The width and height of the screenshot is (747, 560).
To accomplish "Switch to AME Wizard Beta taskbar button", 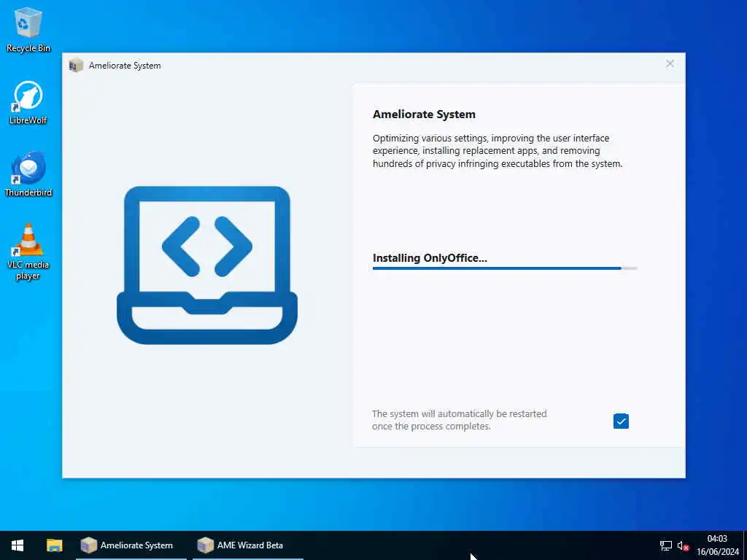I will pos(248,545).
